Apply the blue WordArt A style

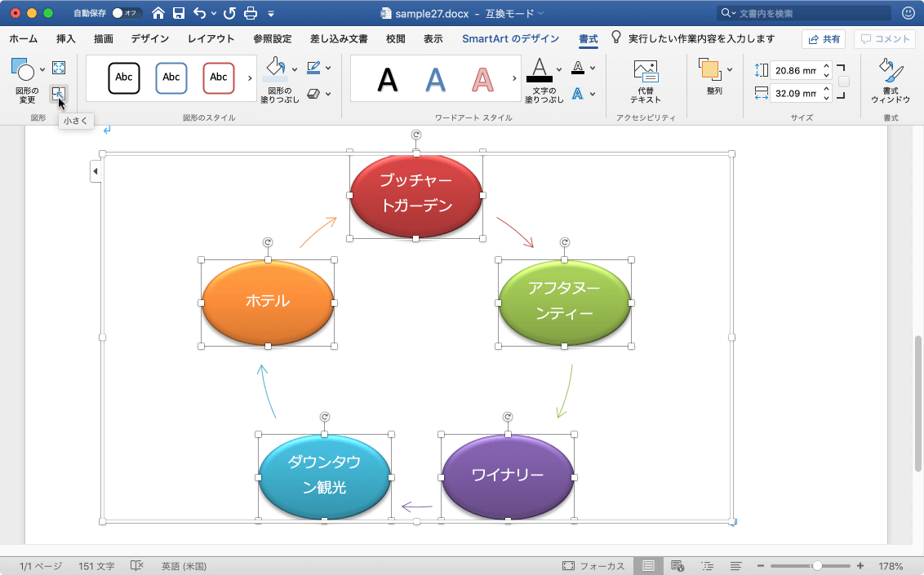point(435,79)
